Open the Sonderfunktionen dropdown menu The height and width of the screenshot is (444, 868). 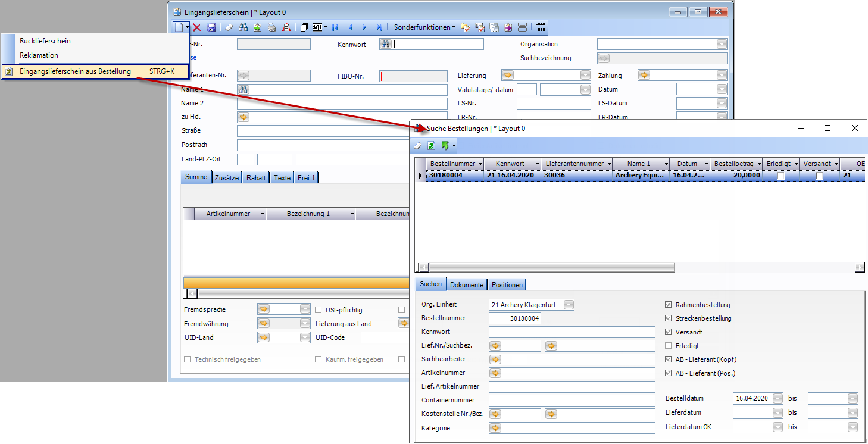click(x=424, y=27)
